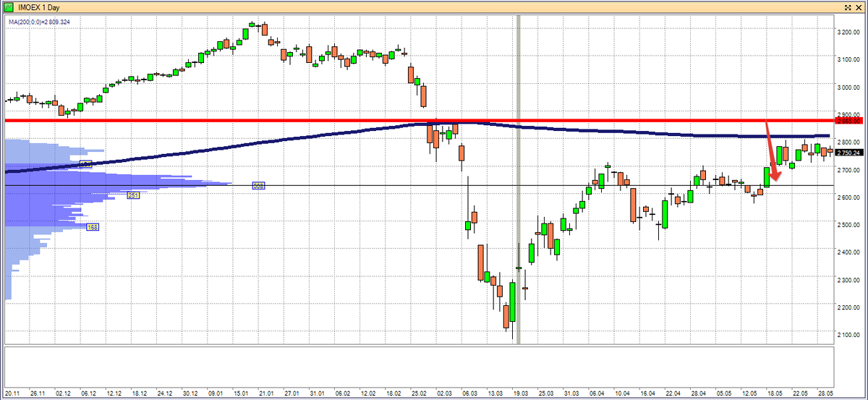Click the 2 100.00 price axis label
Image resolution: width=868 pixels, height=400 pixels.
coord(848,334)
